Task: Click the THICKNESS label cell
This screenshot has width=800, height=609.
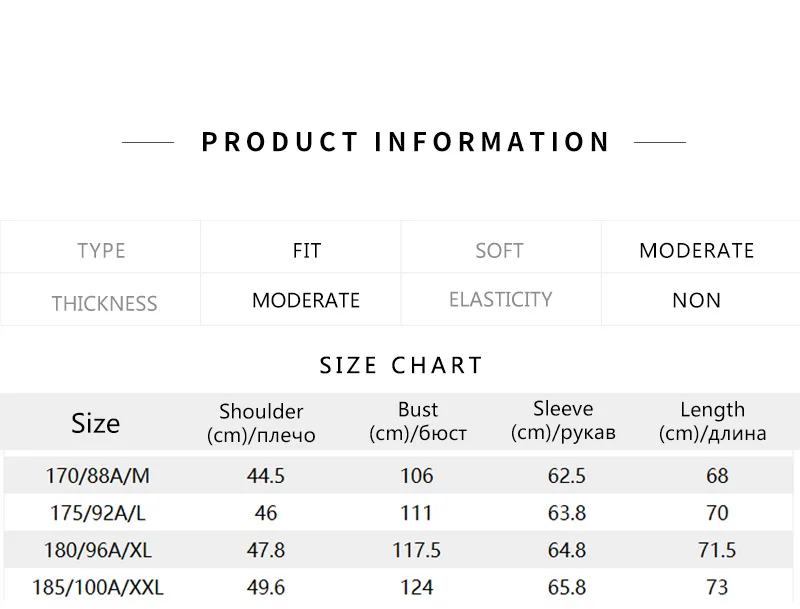Action: point(101,299)
